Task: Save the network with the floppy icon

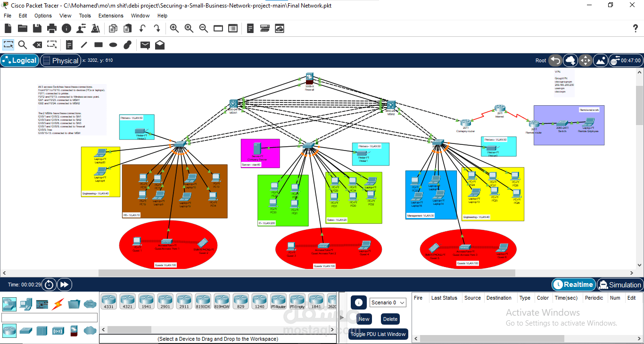Action: click(37, 29)
